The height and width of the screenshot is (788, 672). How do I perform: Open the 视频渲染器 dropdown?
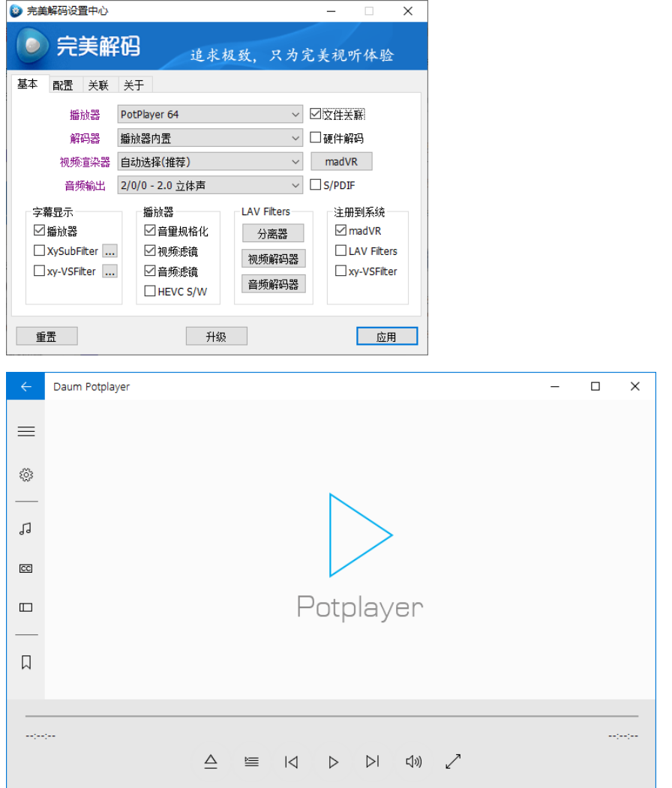(210, 161)
